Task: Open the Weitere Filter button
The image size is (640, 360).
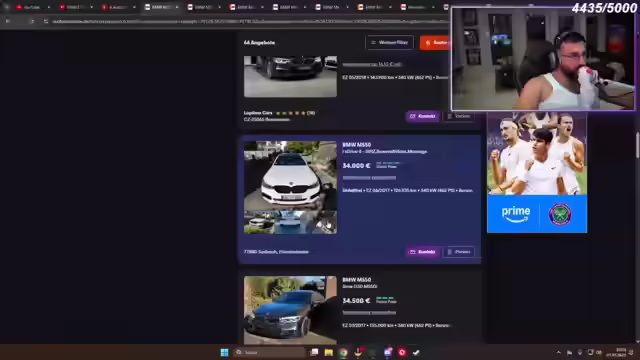Action: pyautogui.click(x=389, y=42)
